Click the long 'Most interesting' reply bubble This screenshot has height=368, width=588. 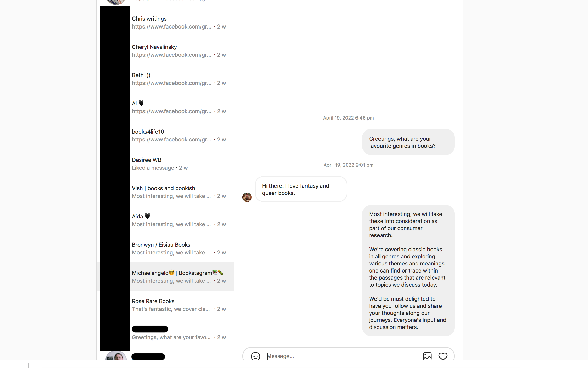(408, 270)
